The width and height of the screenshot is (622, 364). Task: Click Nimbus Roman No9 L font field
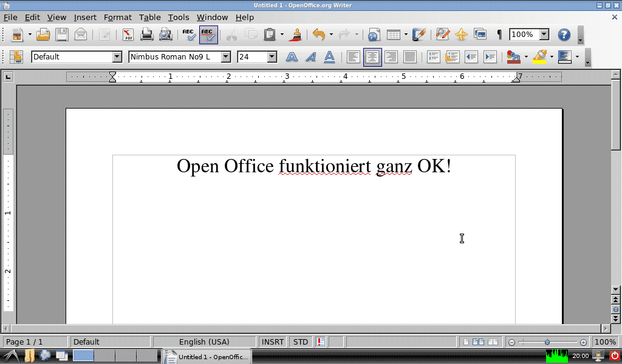tap(175, 56)
